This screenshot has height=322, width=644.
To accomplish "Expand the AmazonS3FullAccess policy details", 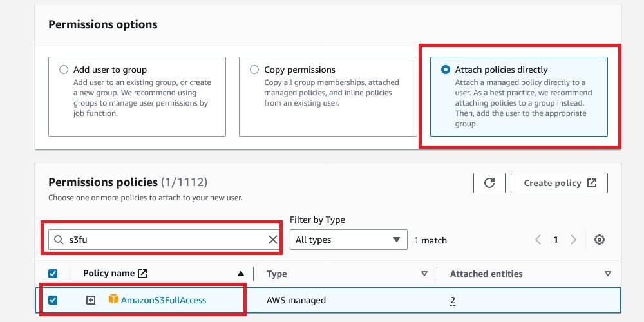I will click(x=91, y=300).
